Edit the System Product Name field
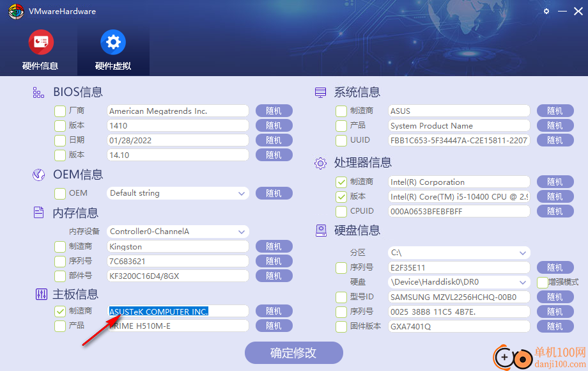 point(459,125)
